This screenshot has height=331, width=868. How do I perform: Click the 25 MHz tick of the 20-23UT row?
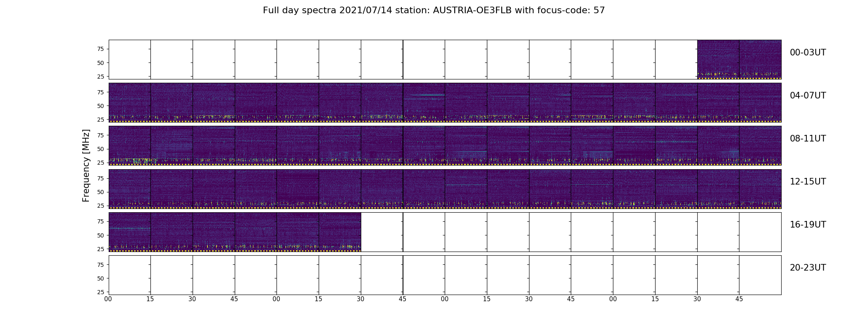tap(100, 292)
